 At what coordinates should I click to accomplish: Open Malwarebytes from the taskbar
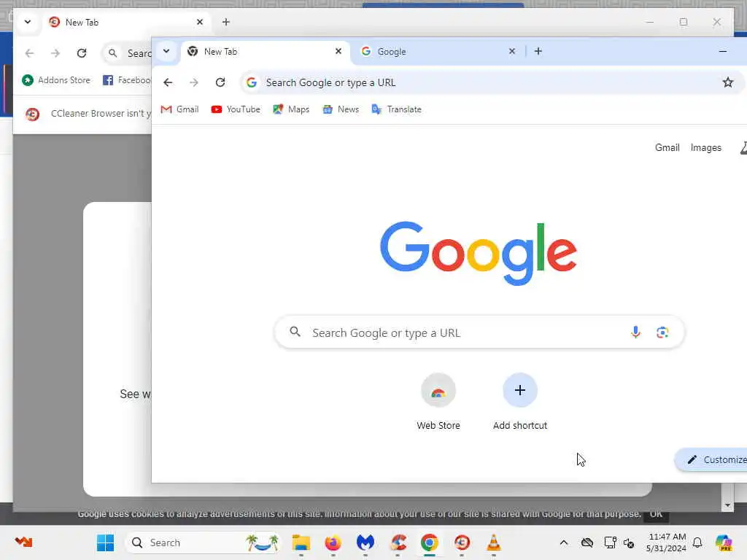pos(365,542)
